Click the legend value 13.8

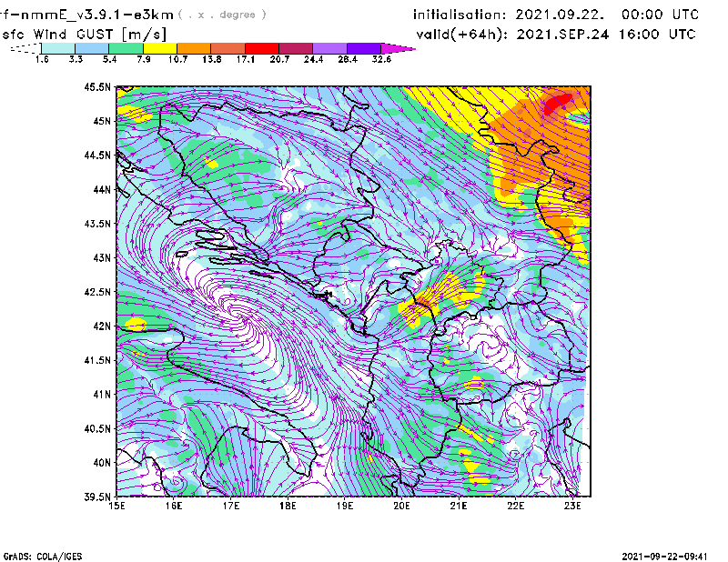(211, 59)
